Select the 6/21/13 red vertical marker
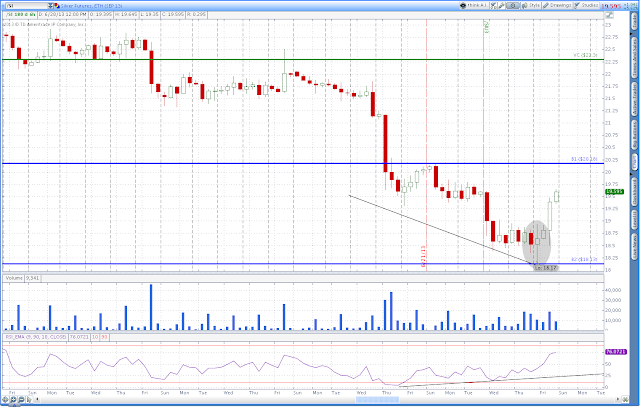The height and width of the screenshot is (407, 640). (x=427, y=145)
